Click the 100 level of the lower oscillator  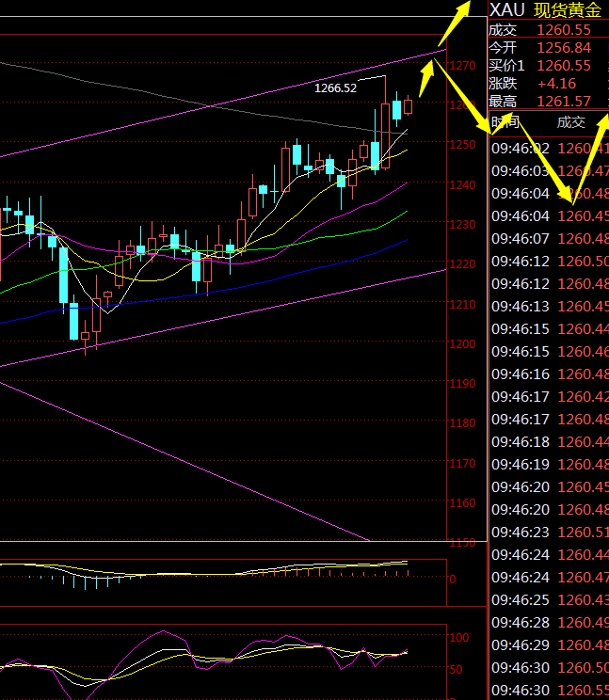[459, 638]
